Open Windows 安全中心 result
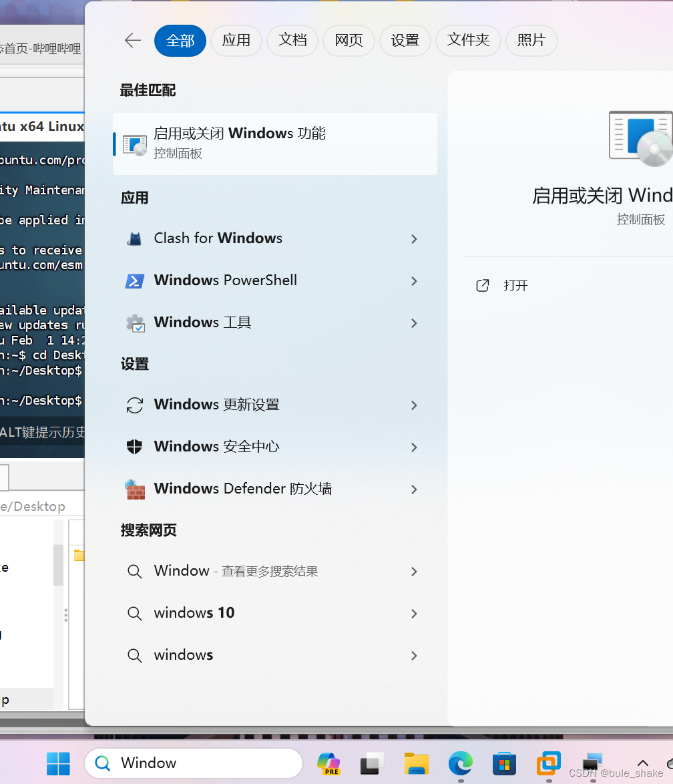The width and height of the screenshot is (673, 784). point(275,447)
